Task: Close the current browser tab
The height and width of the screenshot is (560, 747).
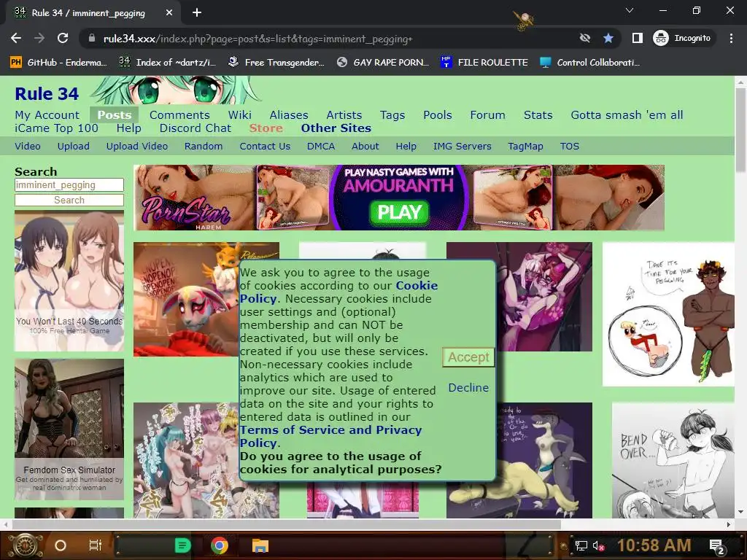Action: (x=169, y=13)
